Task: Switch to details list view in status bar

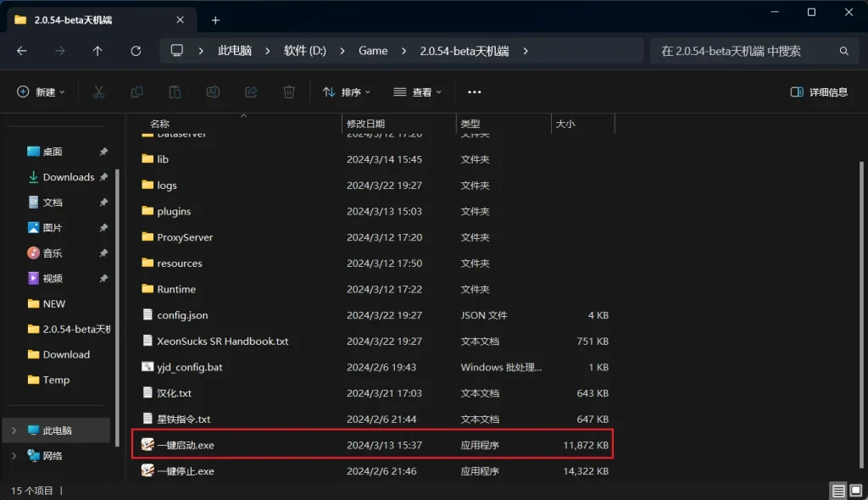Action: coord(837,491)
